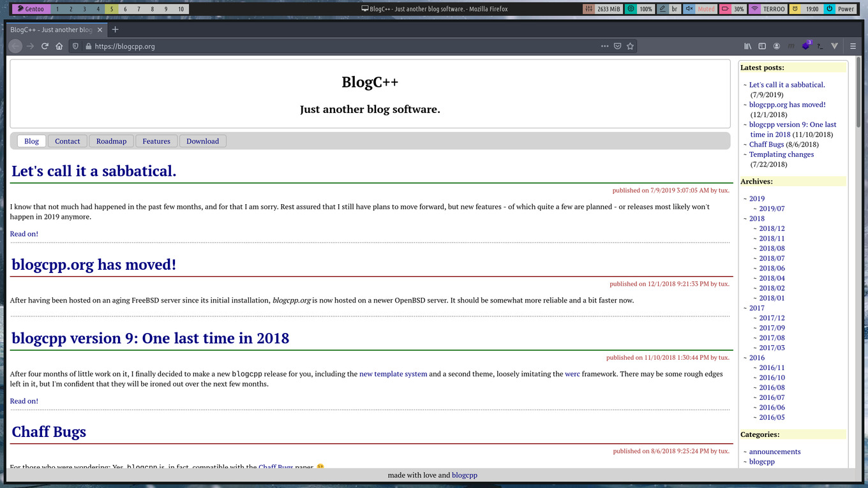Go to the Firefox home page
This screenshot has width=868, height=488.
[59, 46]
